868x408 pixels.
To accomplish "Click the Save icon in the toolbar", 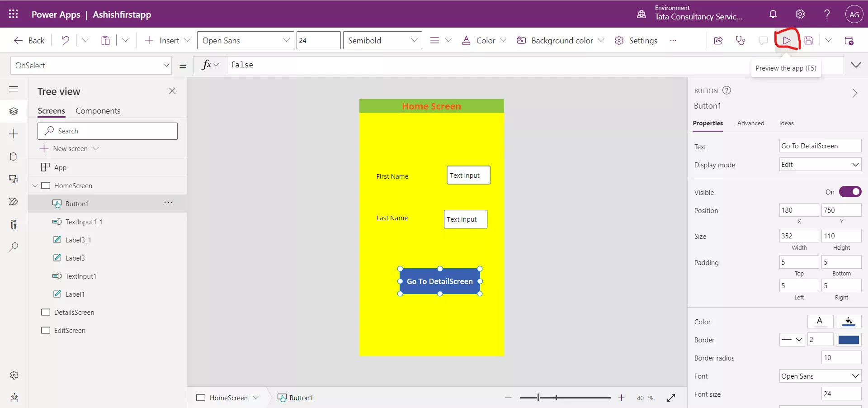I will click(809, 40).
